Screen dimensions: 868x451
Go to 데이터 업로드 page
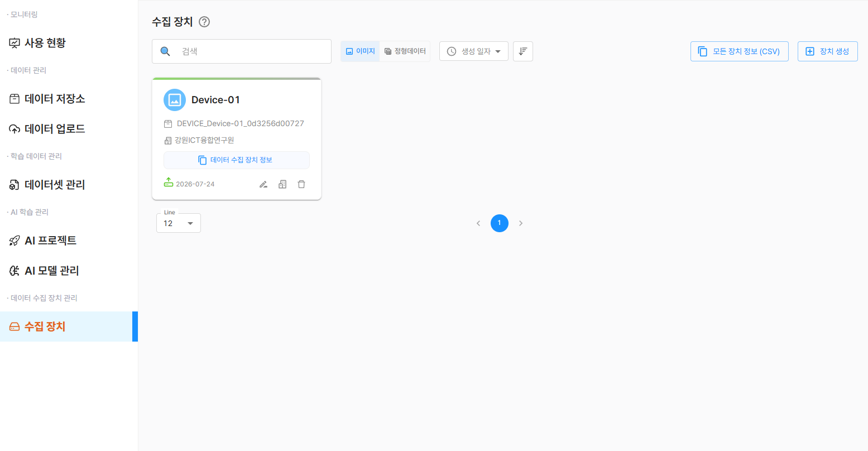[x=47, y=129]
